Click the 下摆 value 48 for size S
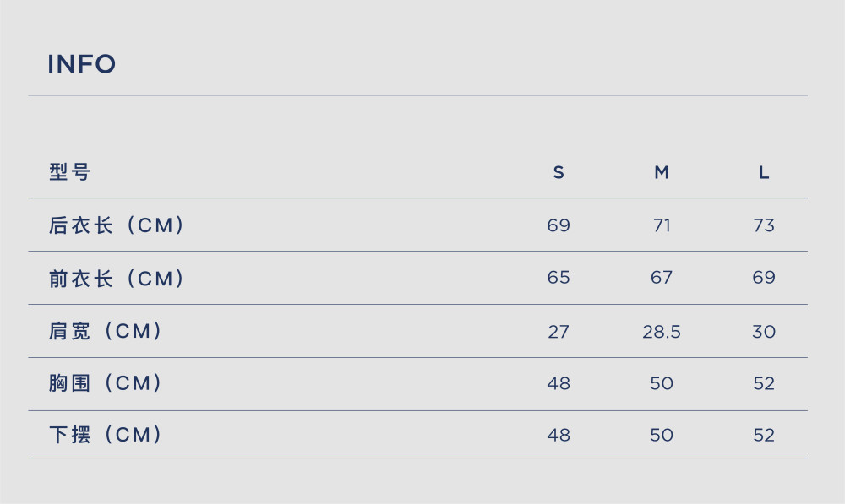This screenshot has height=504, width=845. [x=559, y=435]
